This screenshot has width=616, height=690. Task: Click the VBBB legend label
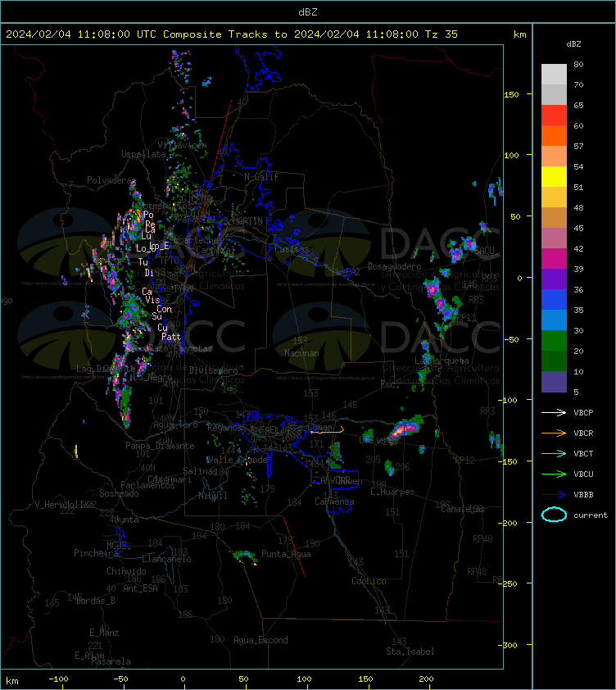pyautogui.click(x=583, y=495)
